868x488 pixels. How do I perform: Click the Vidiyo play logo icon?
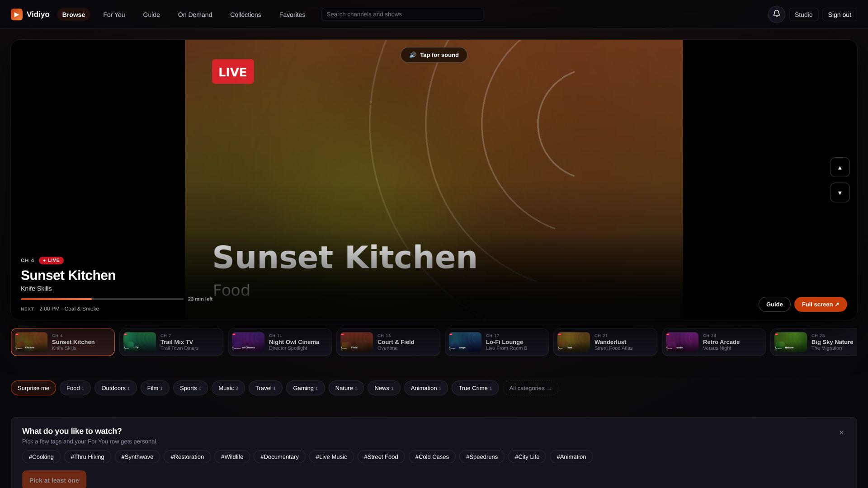point(17,14)
